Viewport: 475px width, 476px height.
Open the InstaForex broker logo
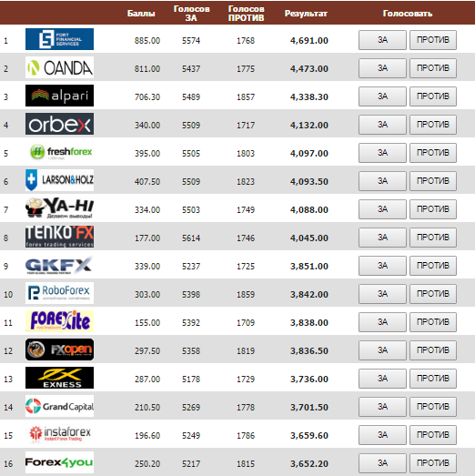coord(60,434)
